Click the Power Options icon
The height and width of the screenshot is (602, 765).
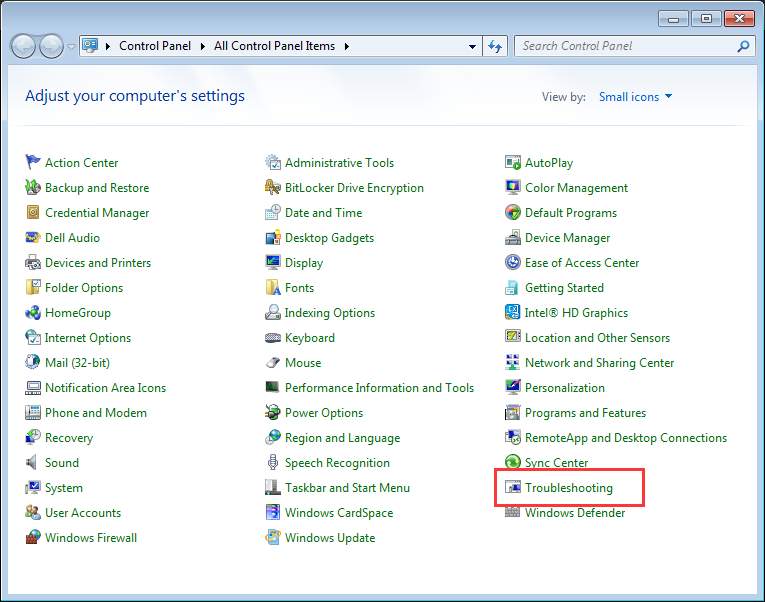273,413
